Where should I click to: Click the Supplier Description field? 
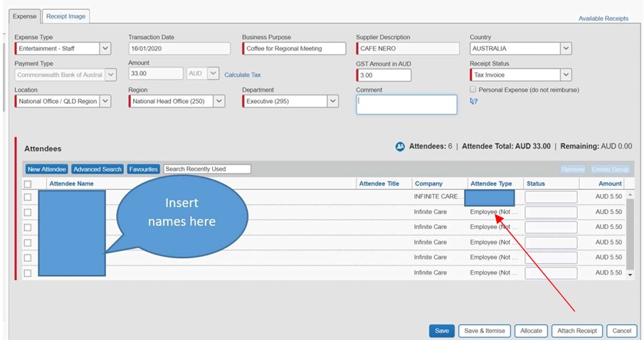tap(408, 48)
